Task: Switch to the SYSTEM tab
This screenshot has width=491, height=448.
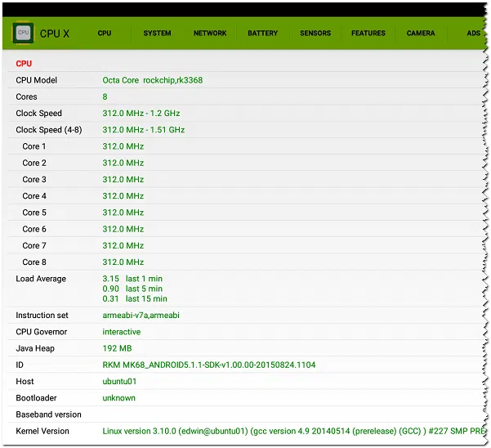Action: click(157, 34)
